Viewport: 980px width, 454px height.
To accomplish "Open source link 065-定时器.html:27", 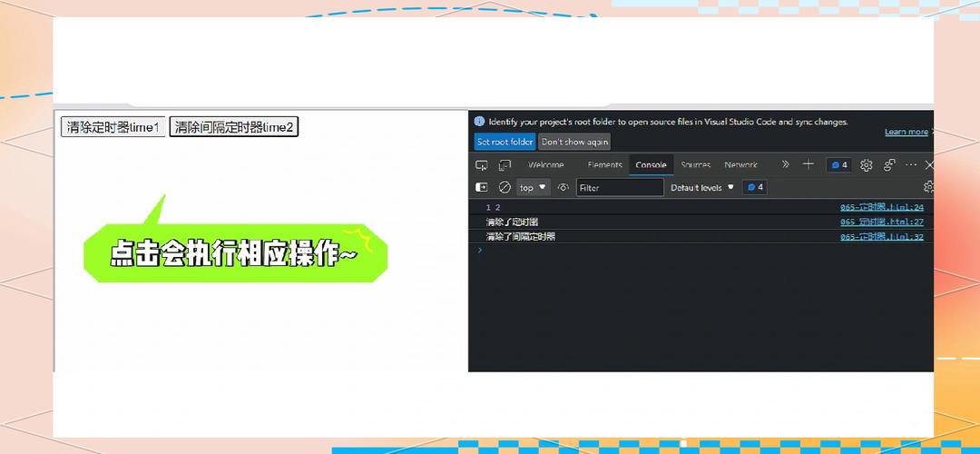I will 882,222.
